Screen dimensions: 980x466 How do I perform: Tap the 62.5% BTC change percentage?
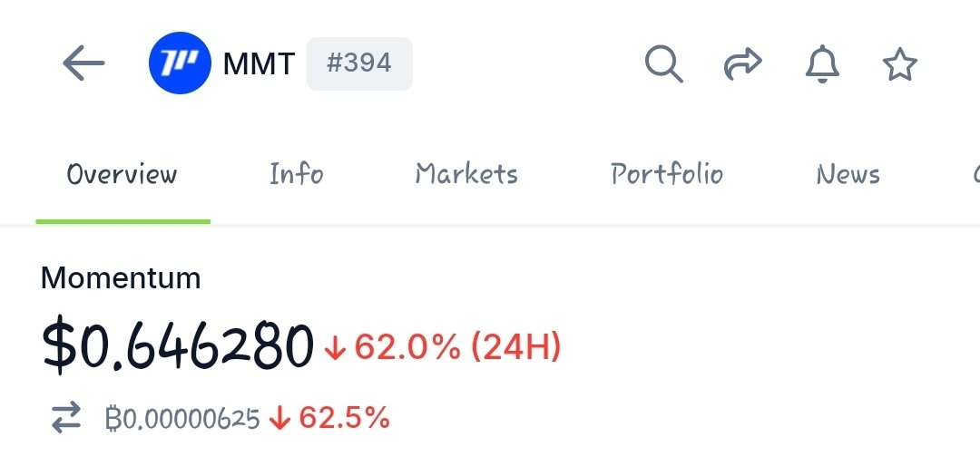pos(332,418)
